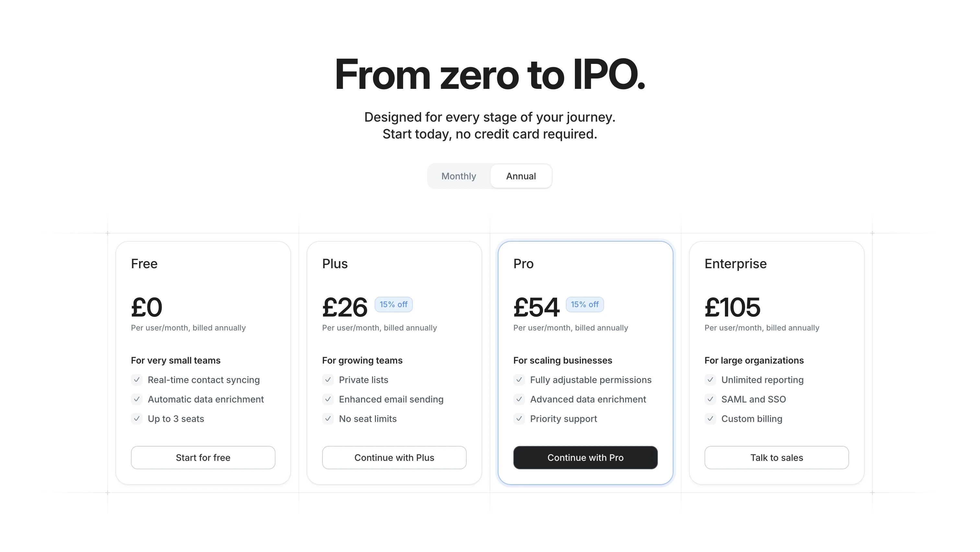Click checkmark icon beside Real-time contact syncing

[x=136, y=380]
